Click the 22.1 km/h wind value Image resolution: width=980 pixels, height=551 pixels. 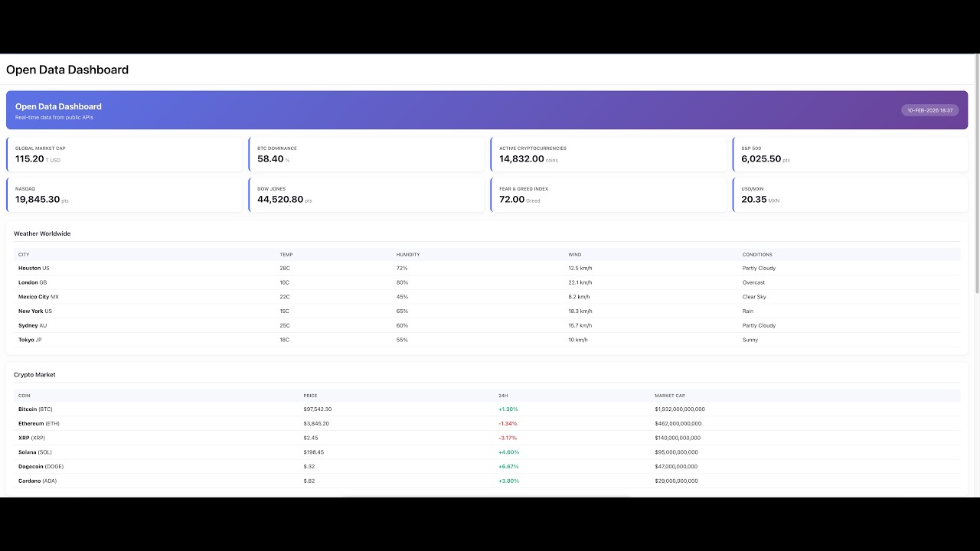(580, 282)
